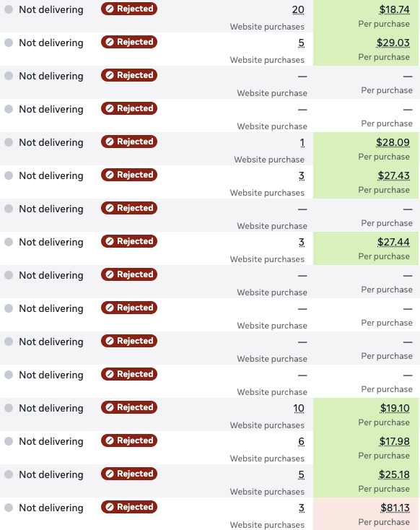Click the $29.03 cost per purchase value
420x530 pixels.
pos(393,43)
